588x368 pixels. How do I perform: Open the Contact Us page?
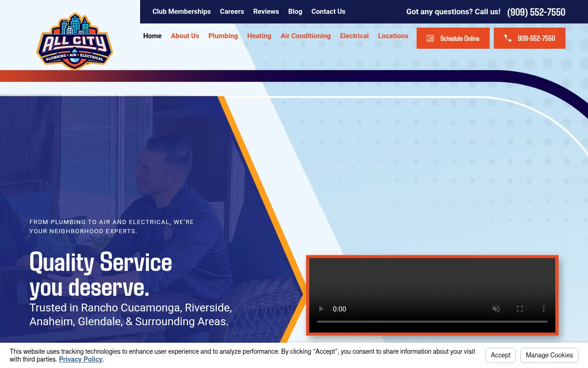tap(328, 11)
